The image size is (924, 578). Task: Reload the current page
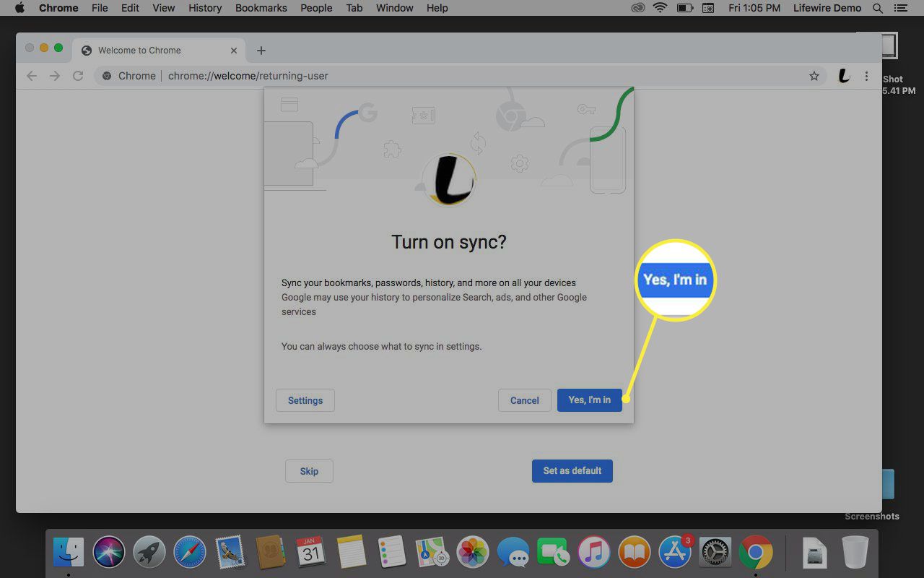tap(78, 76)
